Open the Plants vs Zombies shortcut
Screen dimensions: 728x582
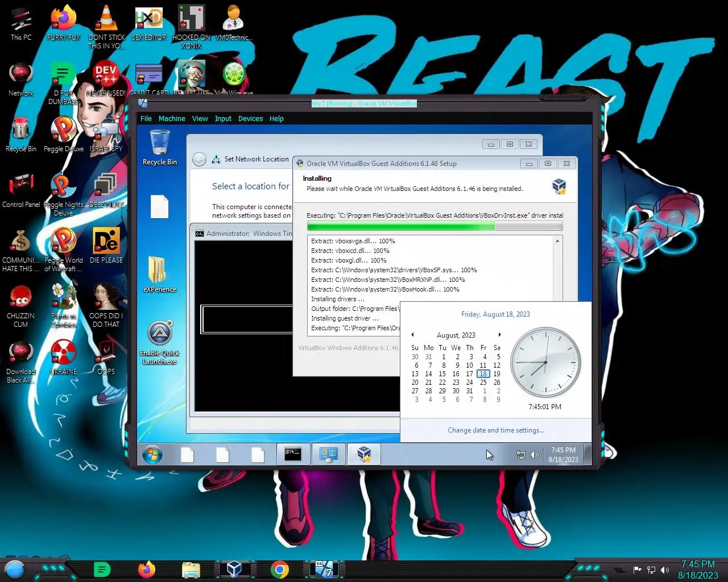64,306
